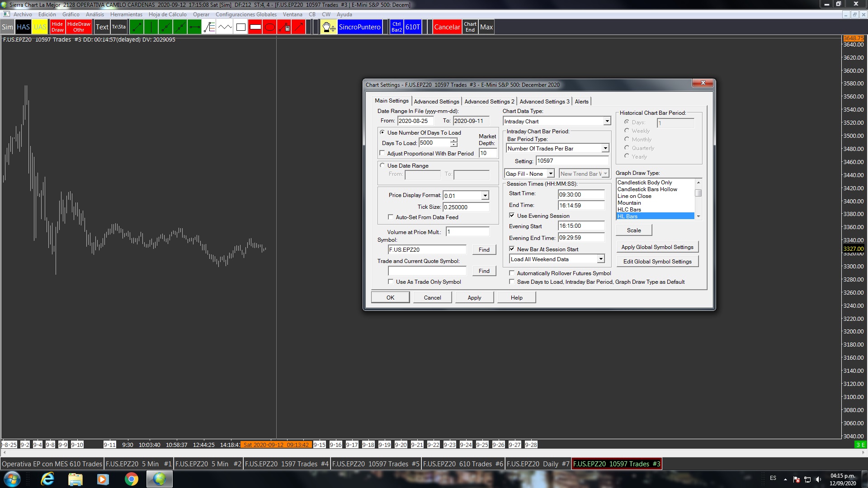Select the red ellipse drawing tool
Screen dimensions: 868x488
click(270, 27)
